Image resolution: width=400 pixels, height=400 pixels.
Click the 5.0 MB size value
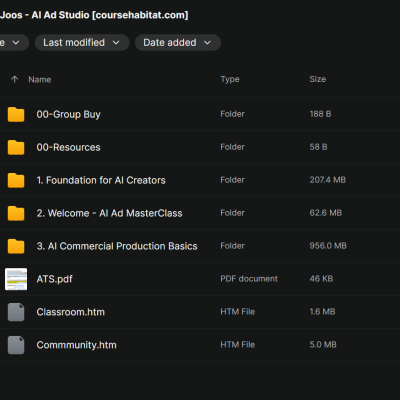click(323, 345)
